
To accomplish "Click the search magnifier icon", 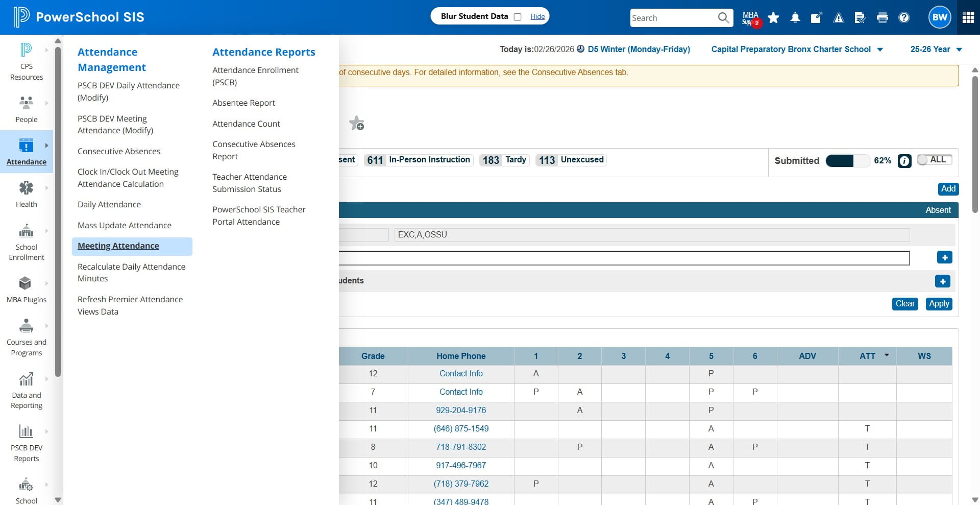I will pyautogui.click(x=723, y=18).
